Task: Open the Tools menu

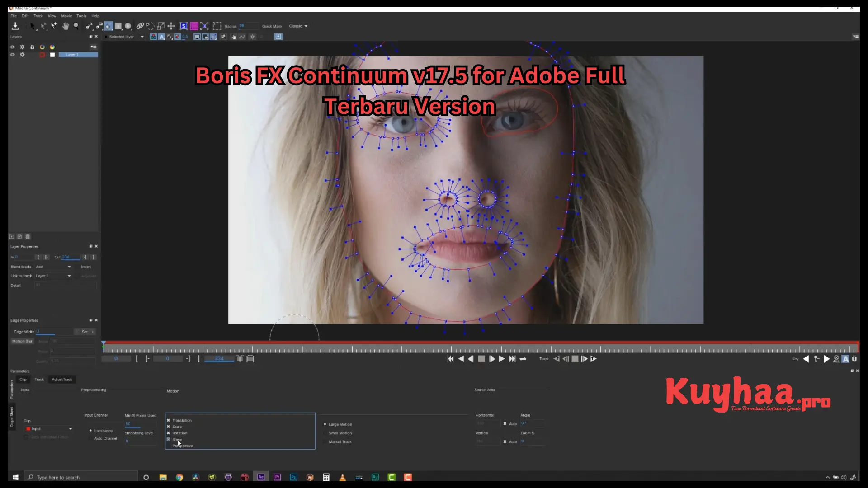Action: (x=81, y=16)
